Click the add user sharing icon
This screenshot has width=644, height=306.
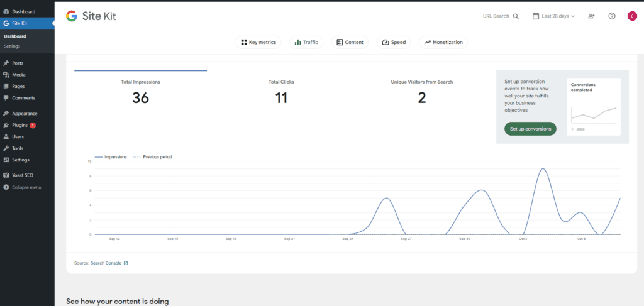[591, 16]
